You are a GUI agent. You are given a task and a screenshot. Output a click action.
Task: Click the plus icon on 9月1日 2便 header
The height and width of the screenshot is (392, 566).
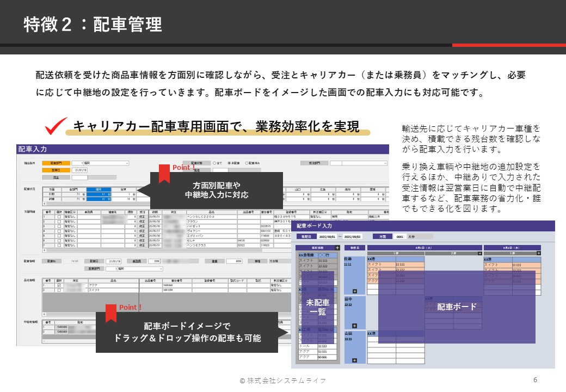[x=478, y=253]
